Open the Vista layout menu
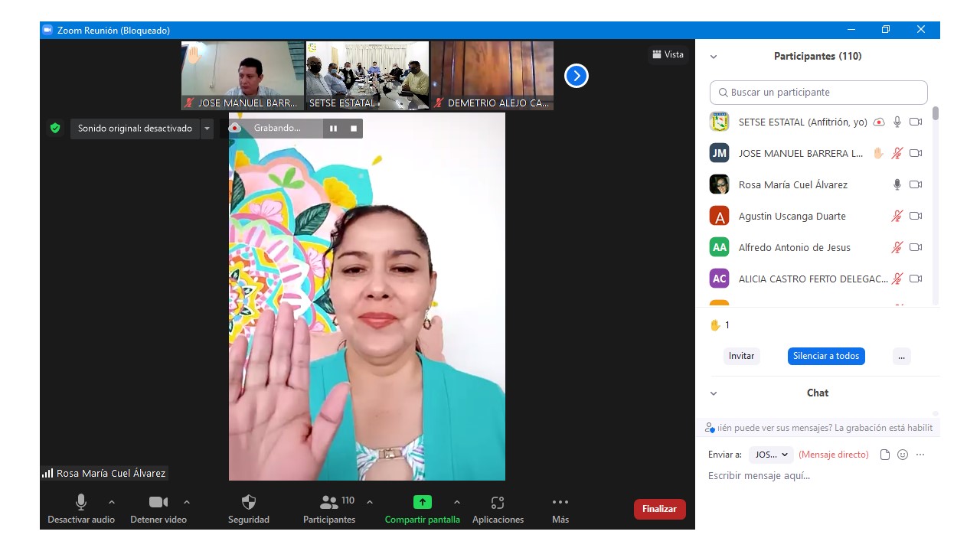Screen dimensions: 980x551 pyautogui.click(x=668, y=54)
